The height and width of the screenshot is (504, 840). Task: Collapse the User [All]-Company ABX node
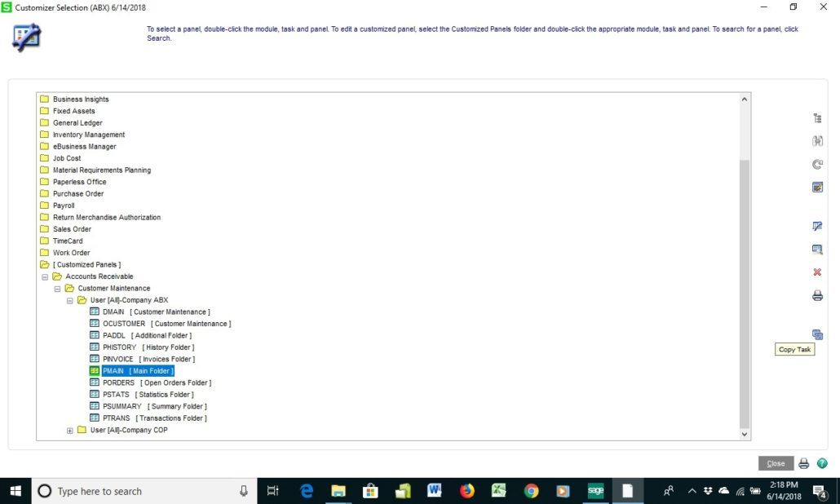70,300
